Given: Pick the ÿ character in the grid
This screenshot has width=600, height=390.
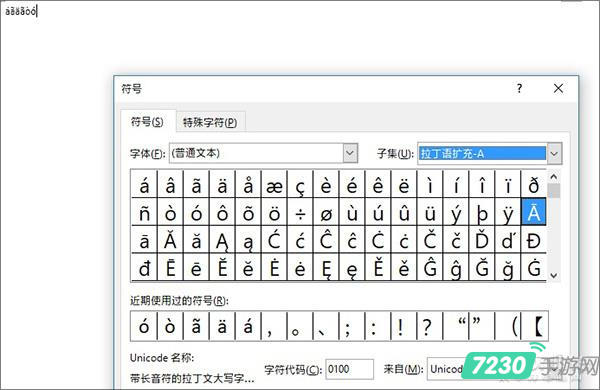Looking at the screenshot, I should pyautogui.click(x=508, y=212).
